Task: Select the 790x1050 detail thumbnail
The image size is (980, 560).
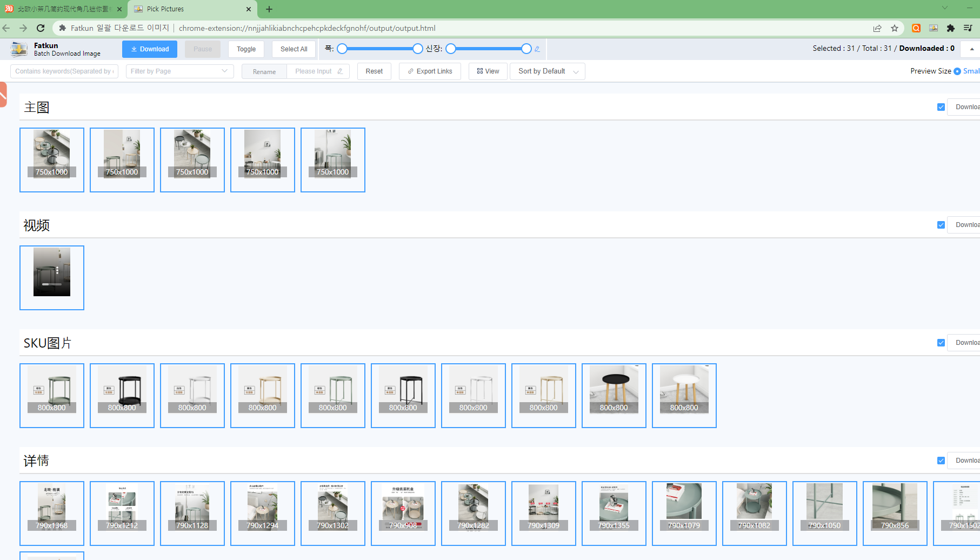Action: click(825, 514)
